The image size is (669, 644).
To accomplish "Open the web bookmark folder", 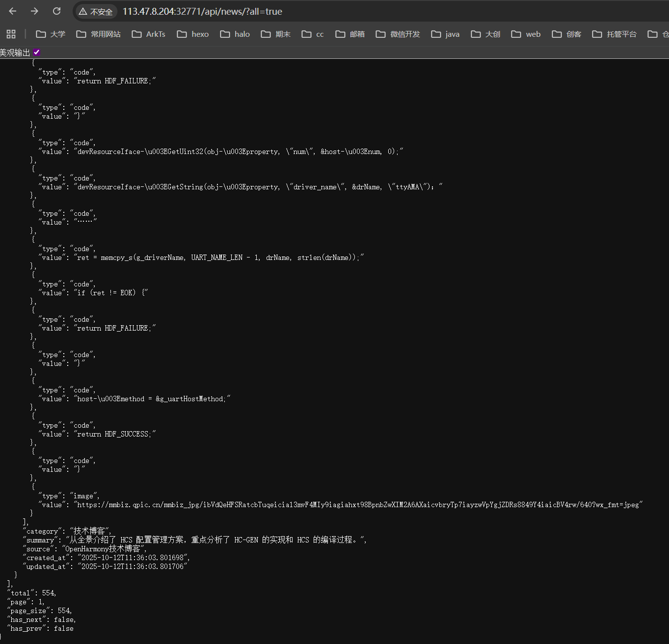I will pos(526,34).
